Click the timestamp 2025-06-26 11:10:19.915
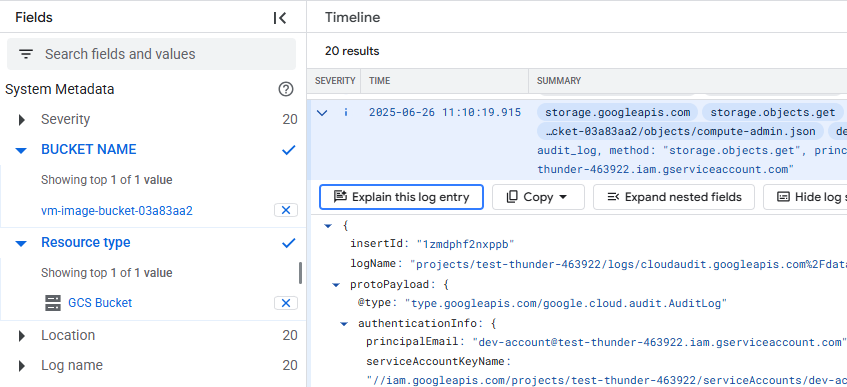The height and width of the screenshot is (387, 847). 445,112
